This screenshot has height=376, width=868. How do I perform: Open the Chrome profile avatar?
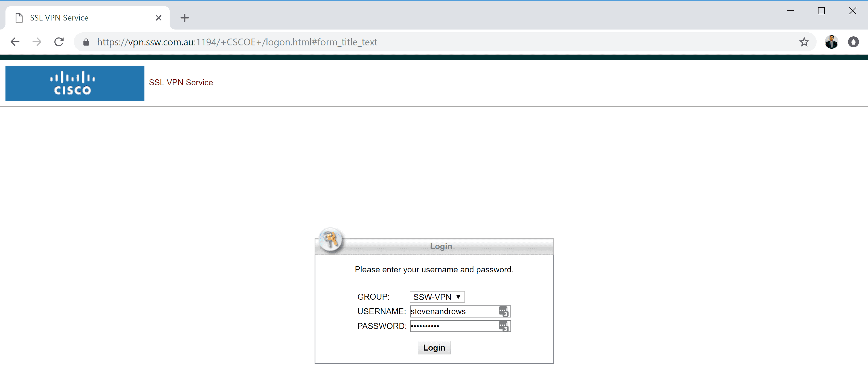tap(831, 42)
